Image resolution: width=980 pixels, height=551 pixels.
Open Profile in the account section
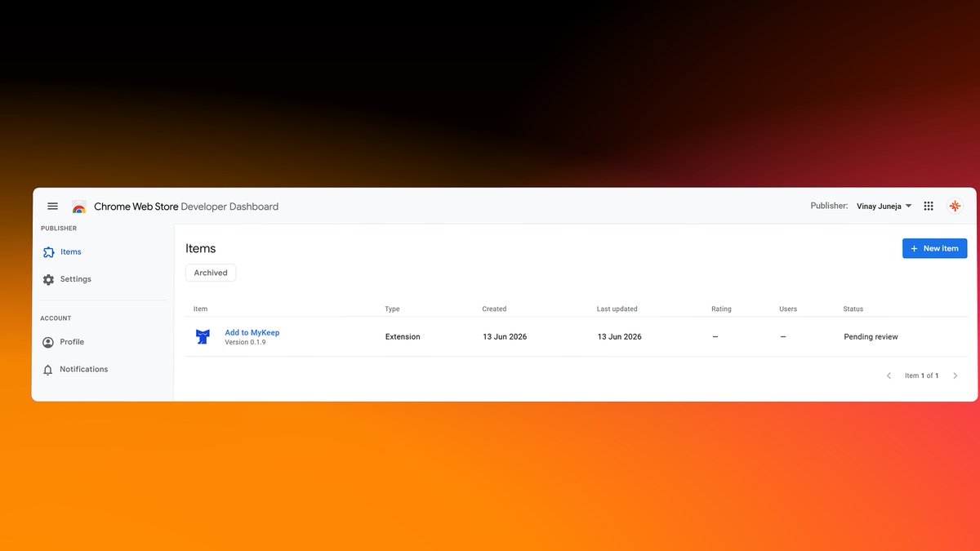(x=72, y=342)
